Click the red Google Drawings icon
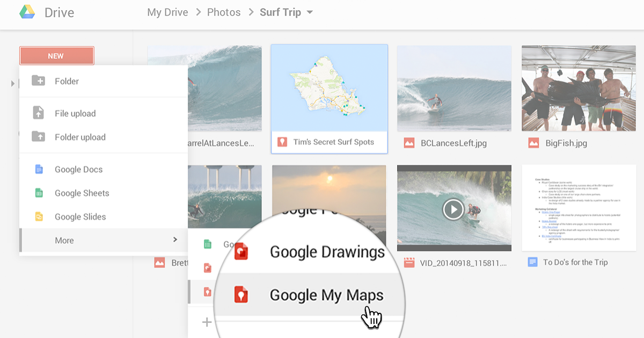The width and height of the screenshot is (644, 338). tap(242, 252)
